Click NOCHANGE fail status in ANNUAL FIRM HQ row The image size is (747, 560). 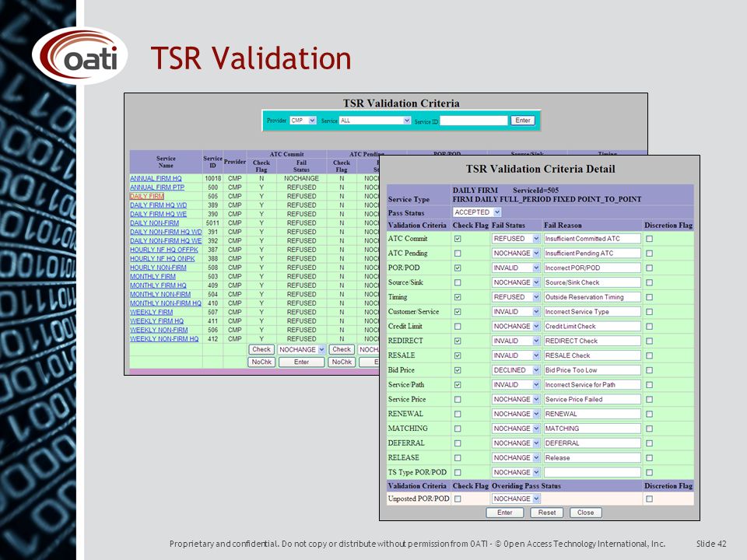pos(302,179)
